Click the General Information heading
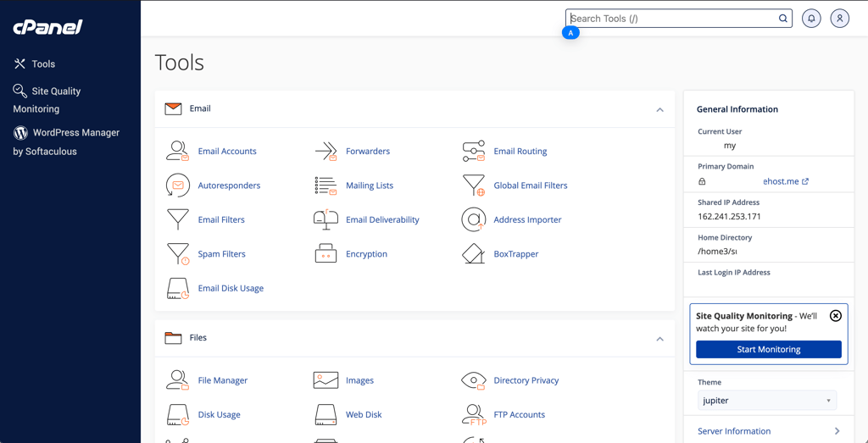Viewport: 868px width, 443px height. pos(737,109)
